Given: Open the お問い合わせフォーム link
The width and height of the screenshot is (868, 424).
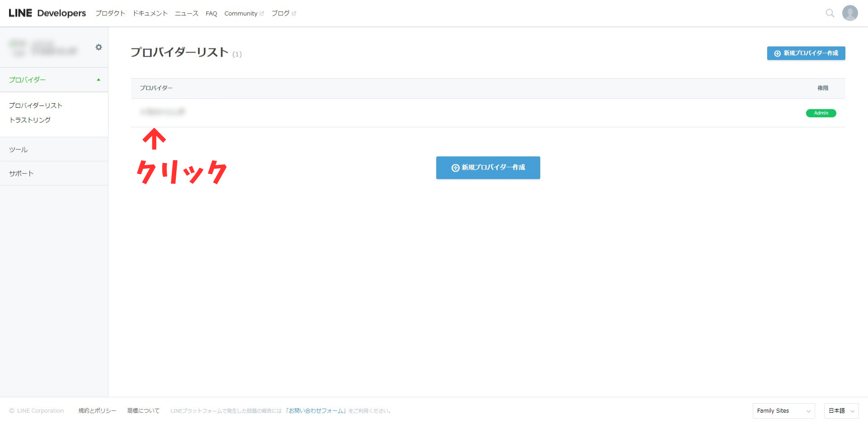Looking at the screenshot, I should [316, 411].
